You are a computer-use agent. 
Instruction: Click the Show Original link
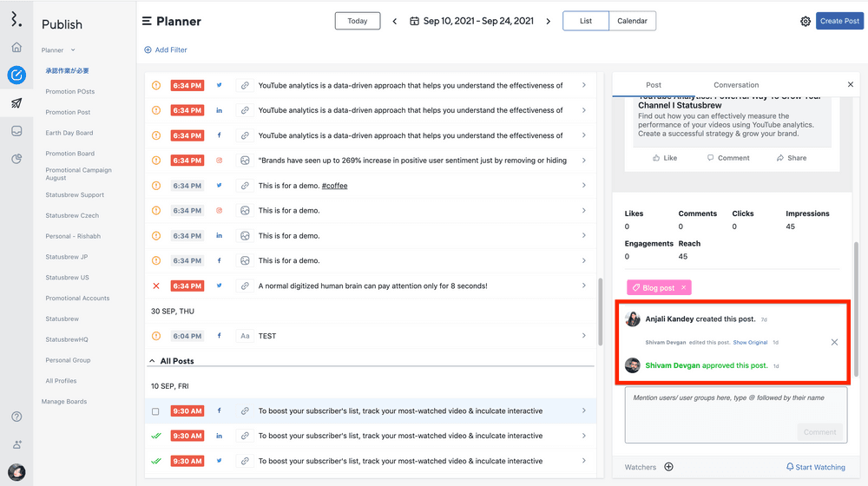750,343
